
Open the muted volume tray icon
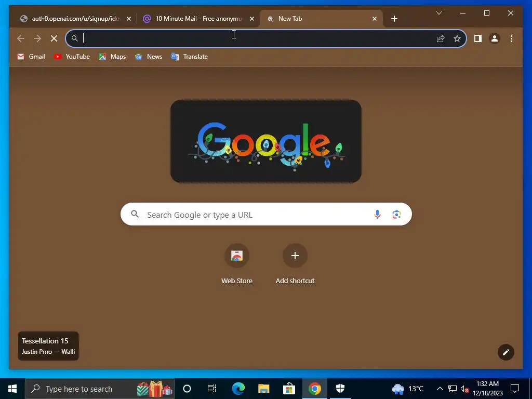(465, 389)
